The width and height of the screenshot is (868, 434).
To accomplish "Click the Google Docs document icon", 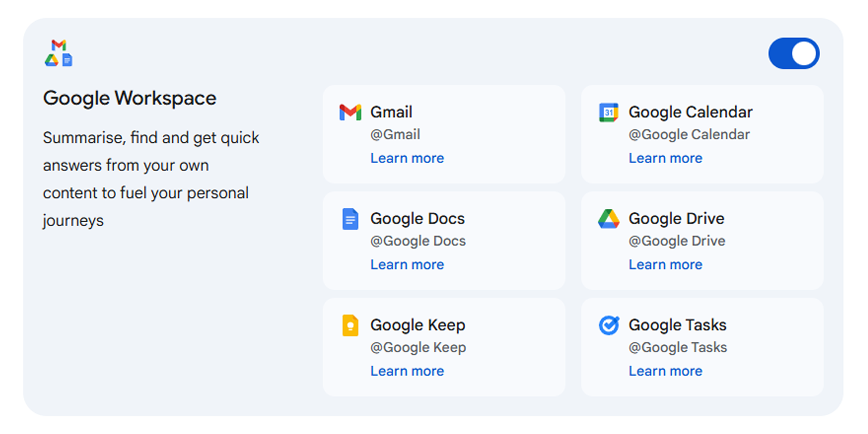I will pyautogui.click(x=350, y=219).
